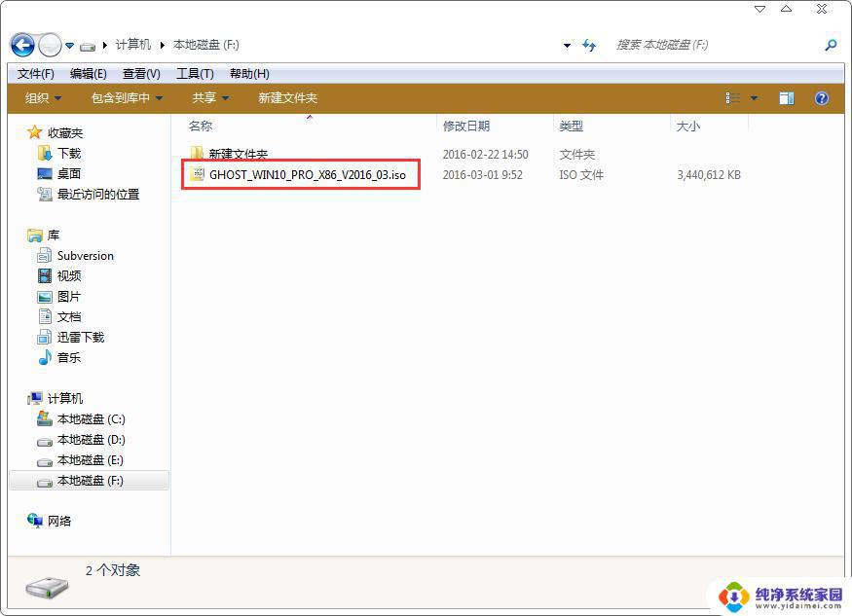Click the 下载 folder icon
The height and width of the screenshot is (616, 852).
(45, 153)
